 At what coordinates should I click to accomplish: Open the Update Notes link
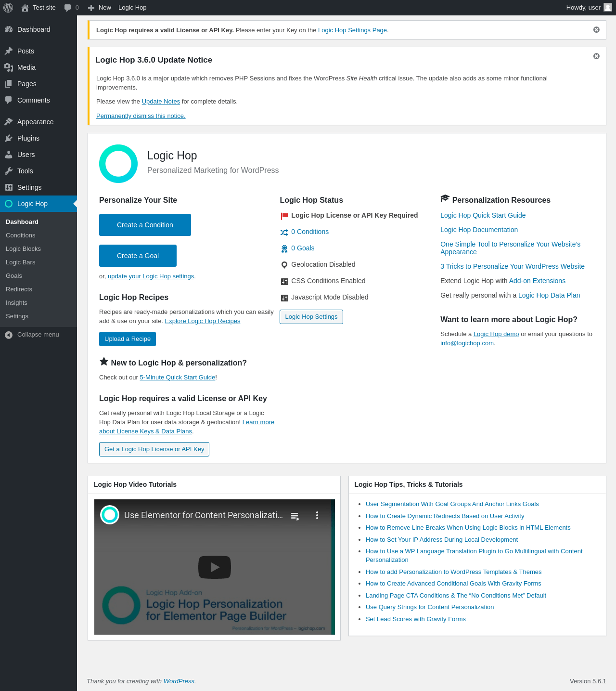(x=161, y=102)
